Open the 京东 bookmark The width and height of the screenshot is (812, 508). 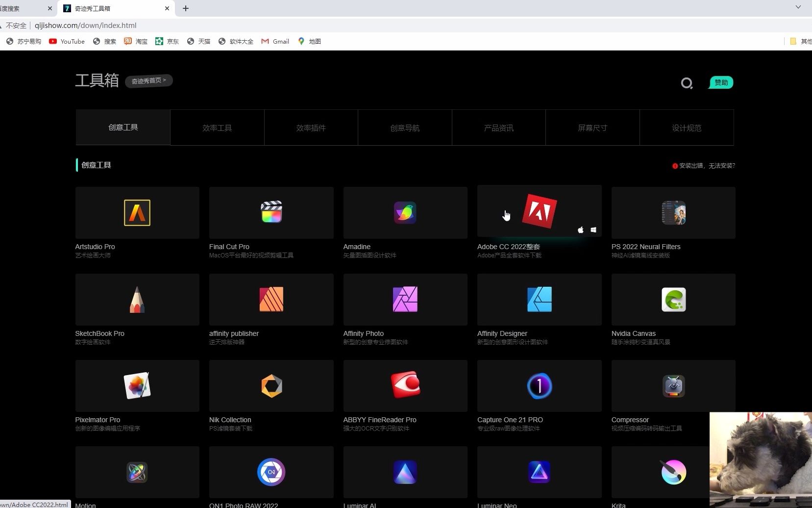point(167,42)
